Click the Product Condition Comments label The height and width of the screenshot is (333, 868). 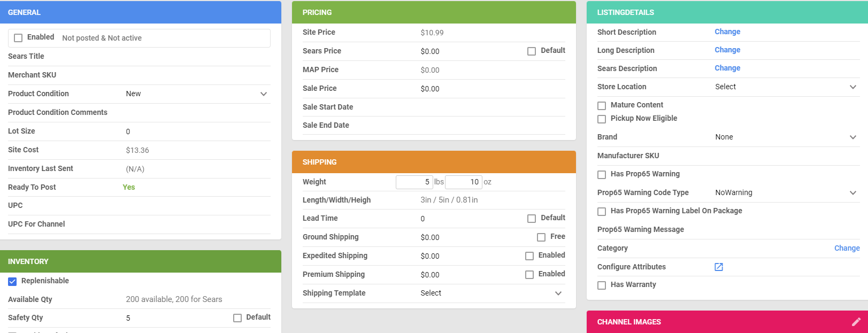(58, 112)
